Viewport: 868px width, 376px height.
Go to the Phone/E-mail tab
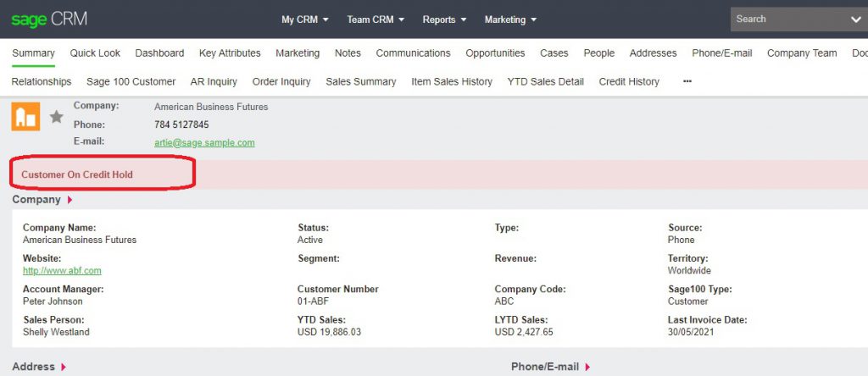pyautogui.click(x=722, y=53)
